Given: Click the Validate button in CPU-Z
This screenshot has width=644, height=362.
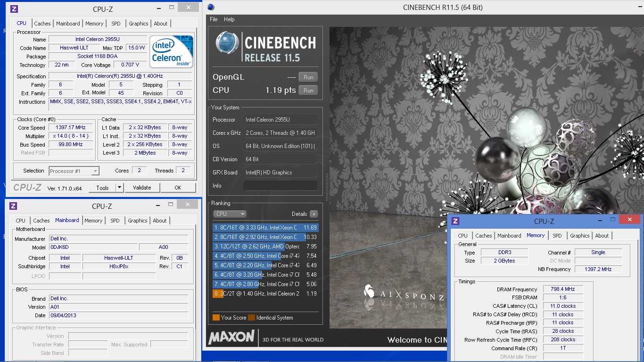Looking at the screenshot, I should click(142, 188).
